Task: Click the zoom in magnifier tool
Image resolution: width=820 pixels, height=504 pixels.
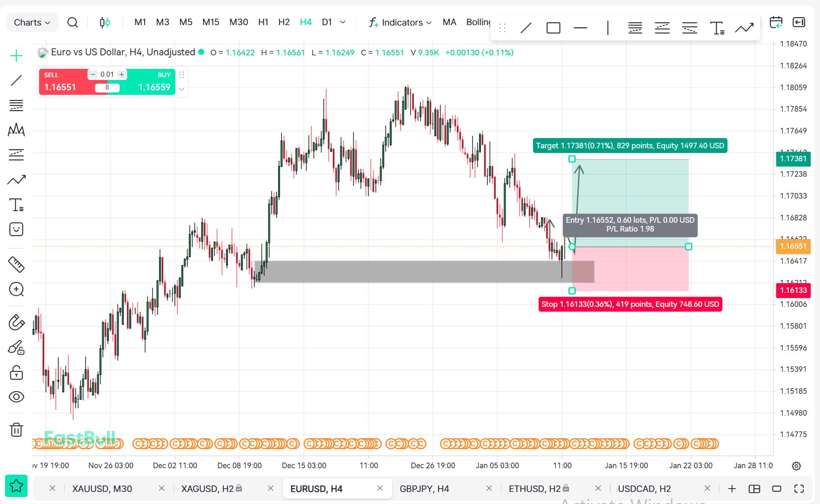Action: pyautogui.click(x=16, y=289)
